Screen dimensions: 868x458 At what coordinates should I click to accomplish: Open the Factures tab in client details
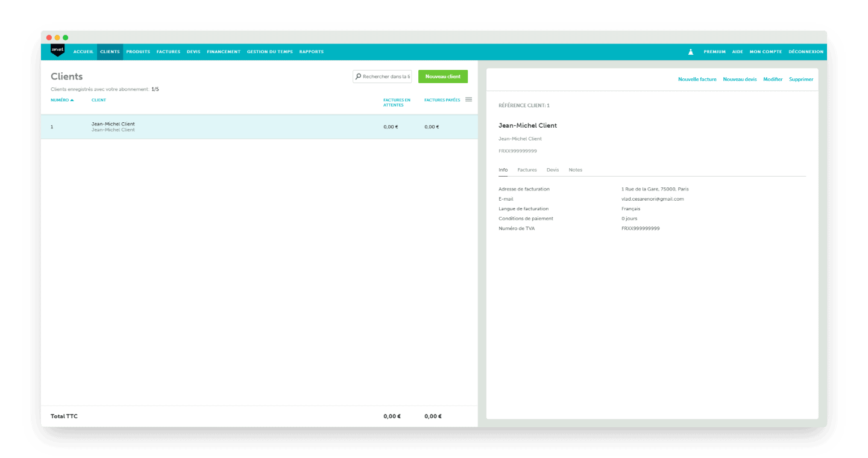point(527,170)
